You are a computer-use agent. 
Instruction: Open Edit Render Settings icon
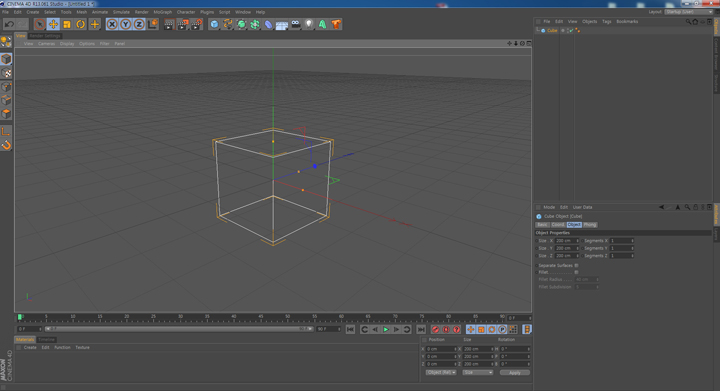pos(197,24)
